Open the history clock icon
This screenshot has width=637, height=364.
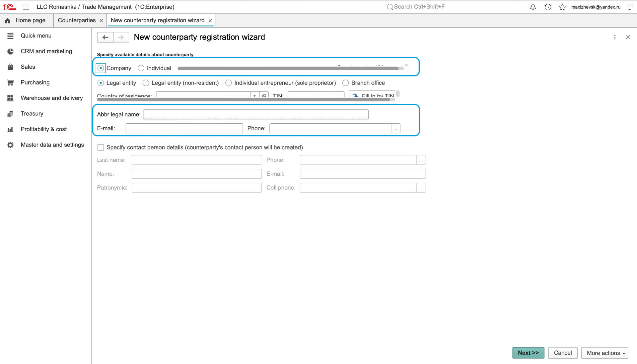tap(548, 7)
